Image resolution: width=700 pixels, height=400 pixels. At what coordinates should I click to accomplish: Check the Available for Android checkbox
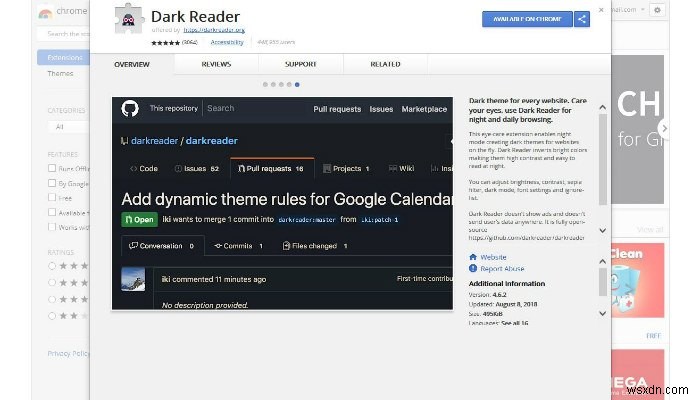pyautogui.click(x=52, y=212)
